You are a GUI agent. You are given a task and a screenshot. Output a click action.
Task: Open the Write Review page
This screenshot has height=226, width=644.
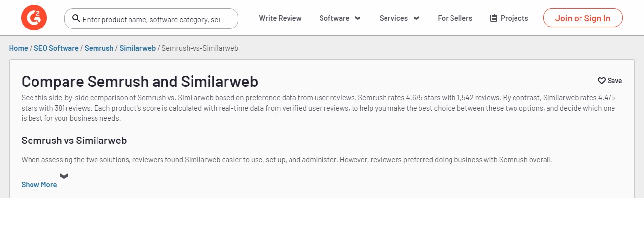point(281,18)
